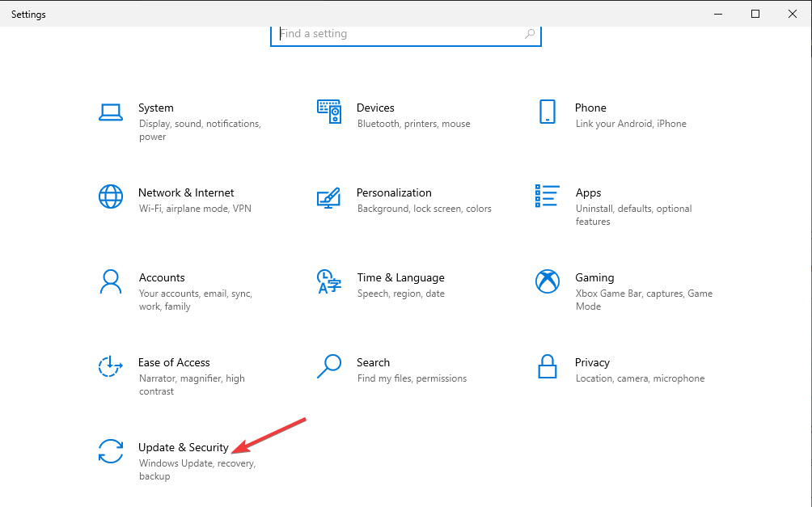Click 'Wi-Fi, airplane mode, VPN' text
Image resolution: width=812 pixels, height=507 pixels.
pos(195,209)
